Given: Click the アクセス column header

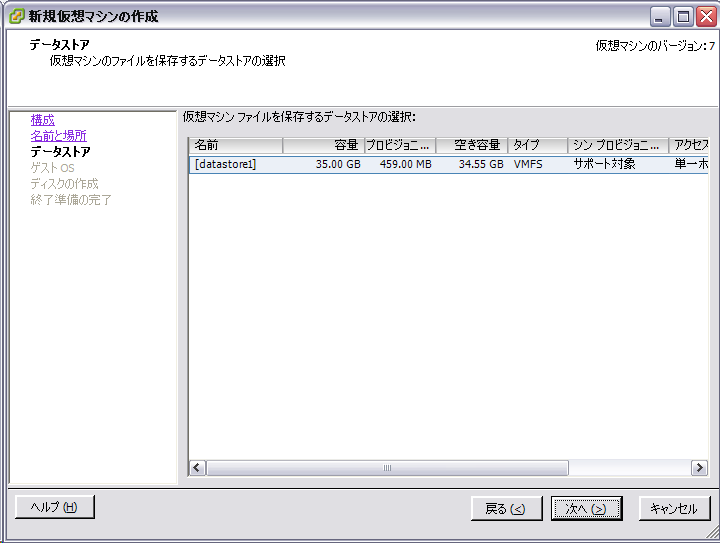Looking at the screenshot, I should tap(688, 145).
